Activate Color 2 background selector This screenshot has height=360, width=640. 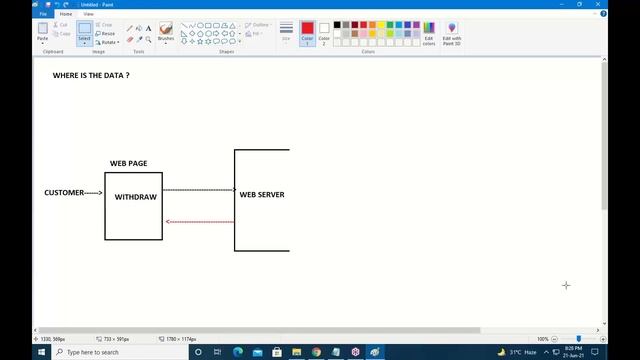324,33
